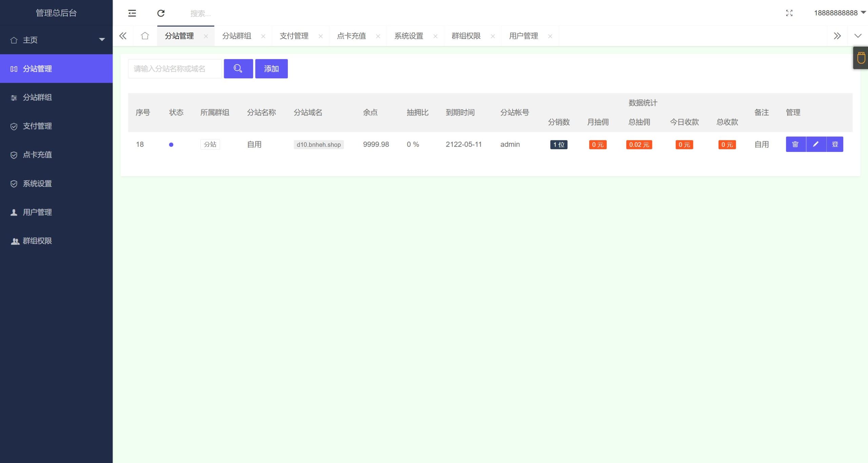Click the magnifier search button
868x463 pixels.
coord(238,69)
